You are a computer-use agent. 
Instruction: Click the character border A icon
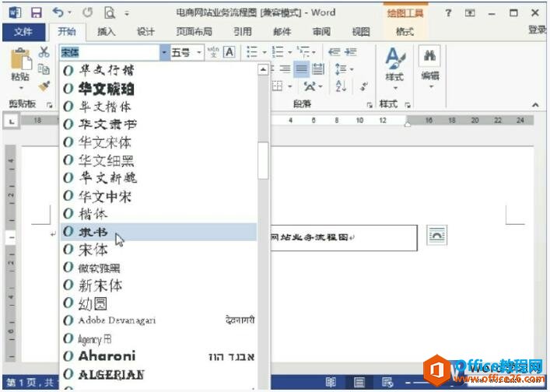click(229, 52)
